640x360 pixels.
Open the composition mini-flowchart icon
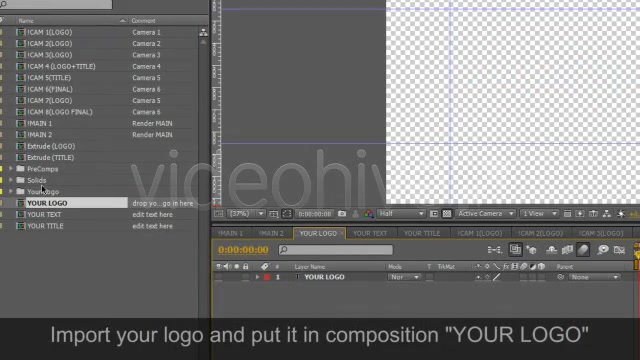(x=495, y=250)
